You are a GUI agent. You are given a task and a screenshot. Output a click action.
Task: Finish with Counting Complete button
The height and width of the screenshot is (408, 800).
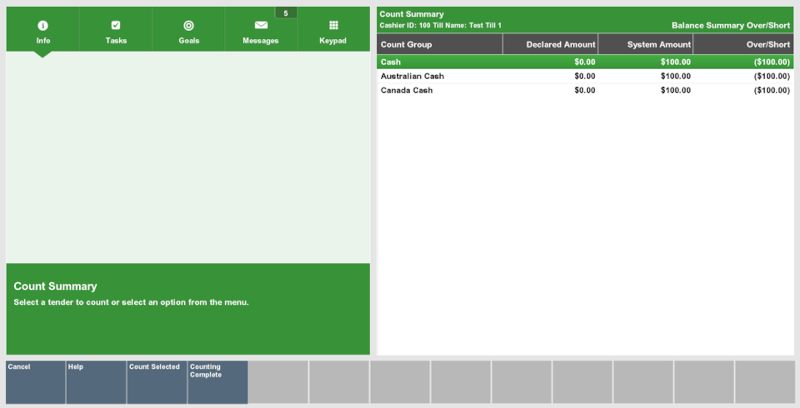click(x=218, y=382)
